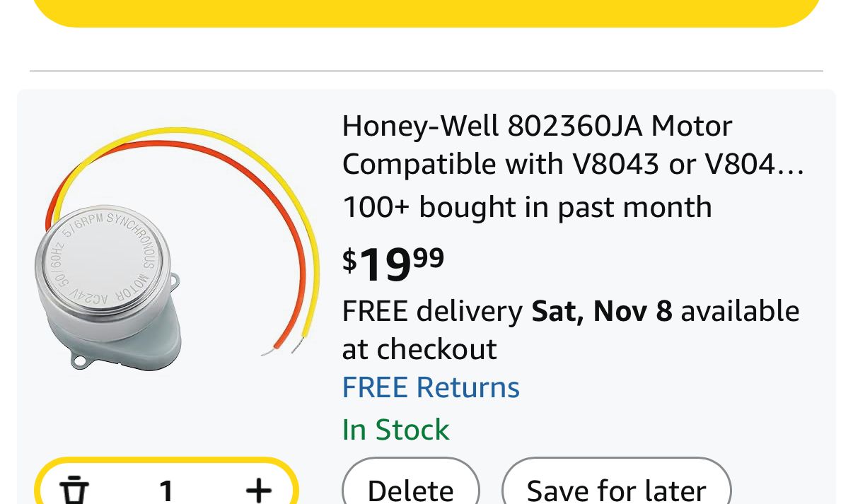Click the 'at checkout' text line
The image size is (853, 504).
point(419,349)
